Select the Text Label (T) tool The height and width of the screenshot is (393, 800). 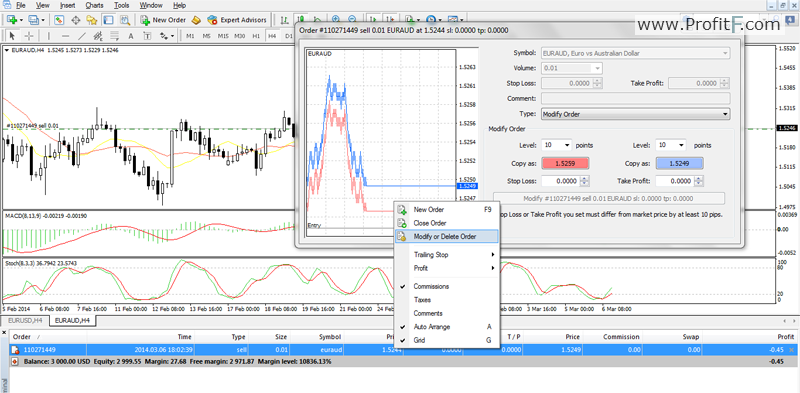pos(147,36)
